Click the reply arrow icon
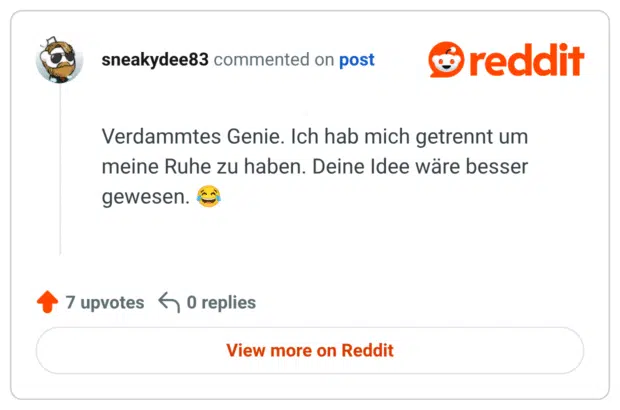Viewport: 620px width, 410px height. (x=169, y=302)
